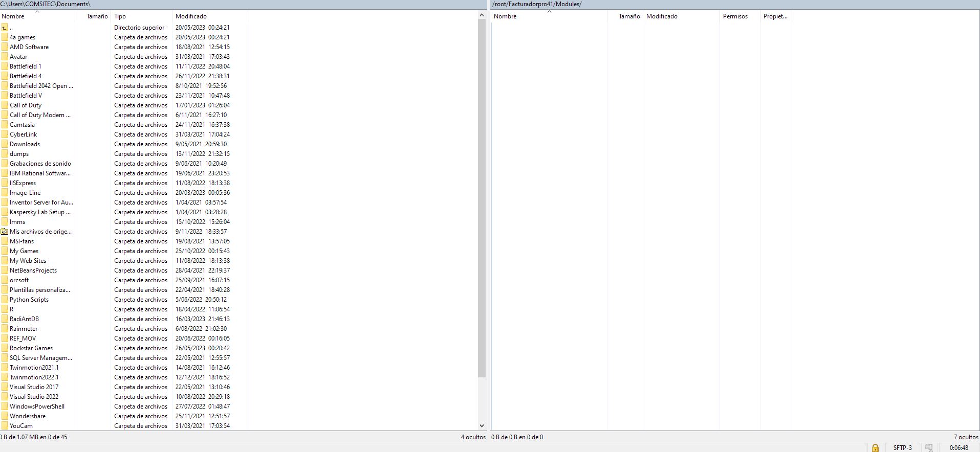Click the Mis archivos de origen folder icon
This screenshot has height=452, width=980.
click(x=5, y=232)
